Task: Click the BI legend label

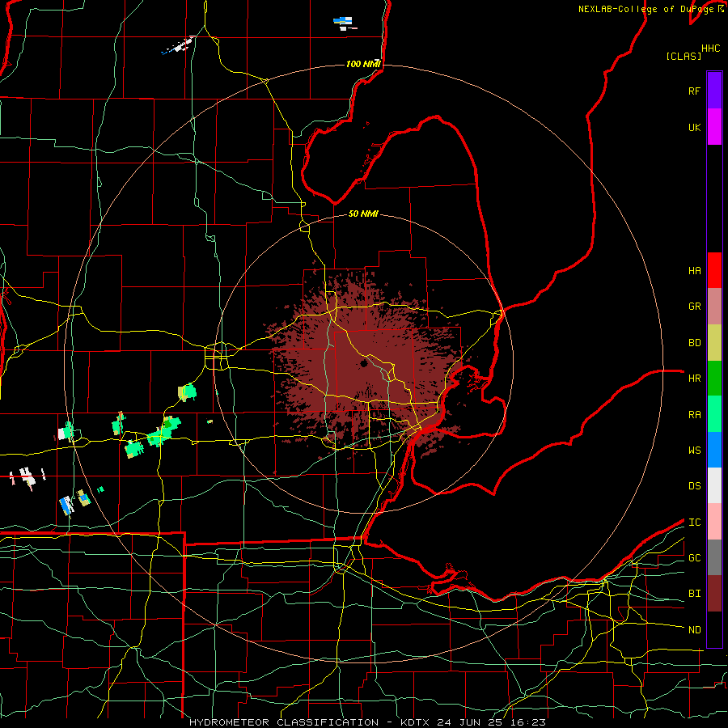Action: (x=694, y=594)
